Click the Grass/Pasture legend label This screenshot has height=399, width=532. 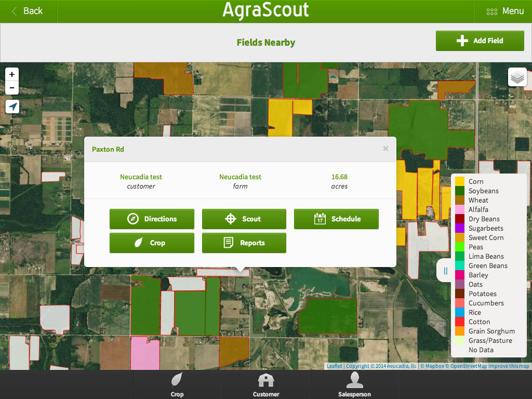(x=490, y=340)
